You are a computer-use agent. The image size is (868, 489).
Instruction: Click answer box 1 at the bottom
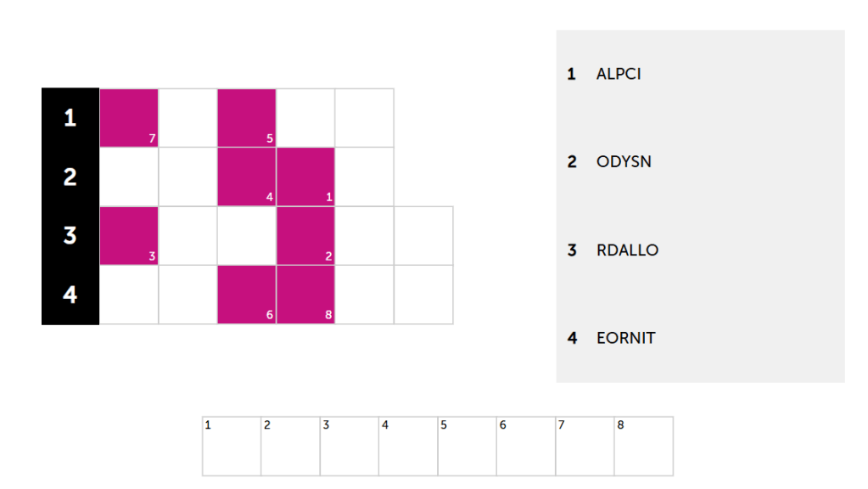click(232, 446)
